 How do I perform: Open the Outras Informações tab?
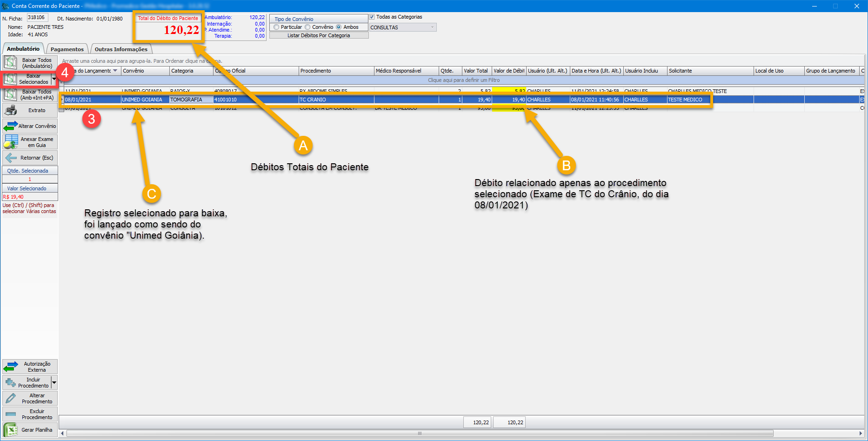(x=121, y=49)
